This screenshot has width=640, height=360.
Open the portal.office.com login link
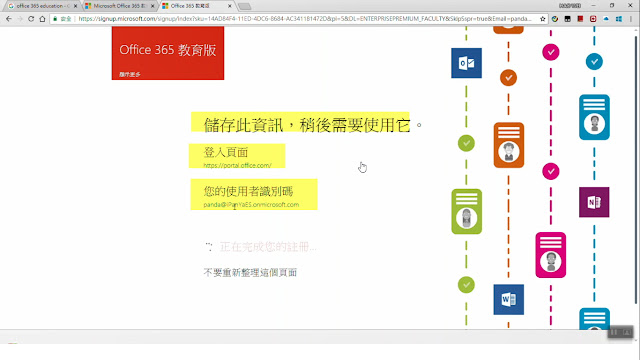point(237,165)
